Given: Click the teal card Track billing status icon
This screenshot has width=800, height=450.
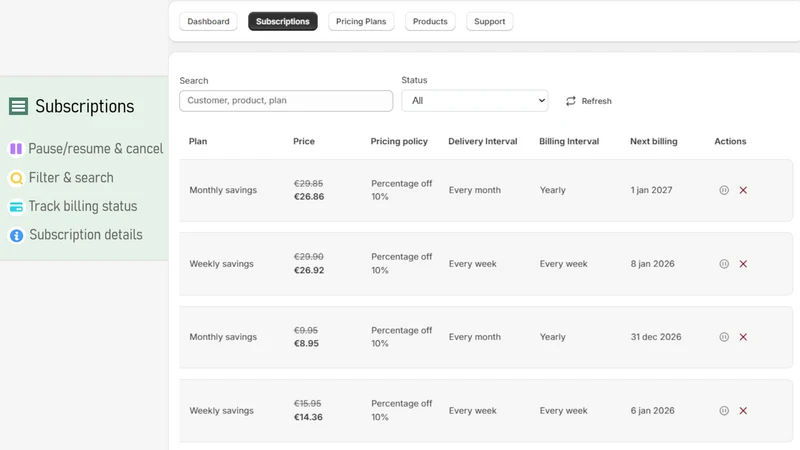Looking at the screenshot, I should pyautogui.click(x=16, y=207).
